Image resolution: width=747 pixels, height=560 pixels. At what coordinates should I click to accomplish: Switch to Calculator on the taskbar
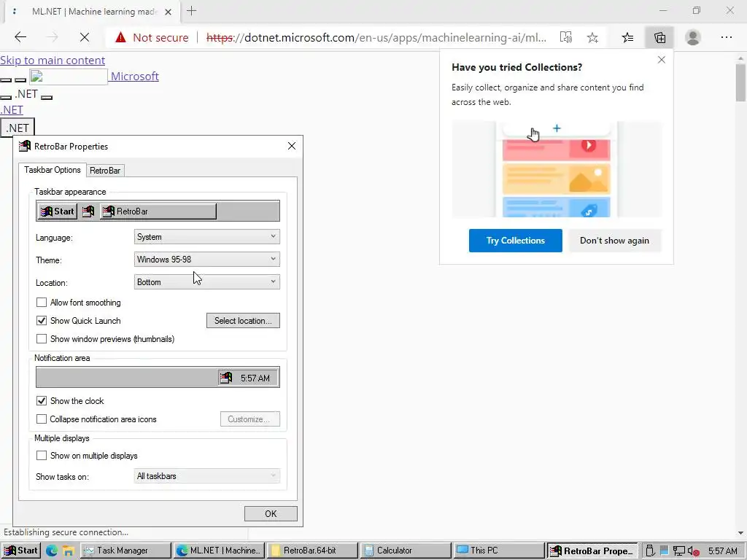(405, 551)
